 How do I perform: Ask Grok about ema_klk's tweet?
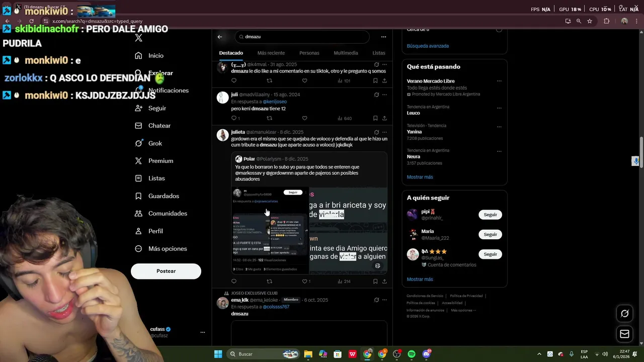(376, 300)
